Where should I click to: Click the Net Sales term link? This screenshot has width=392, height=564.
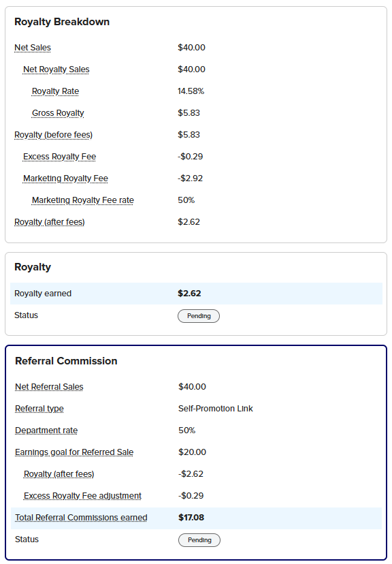point(33,48)
